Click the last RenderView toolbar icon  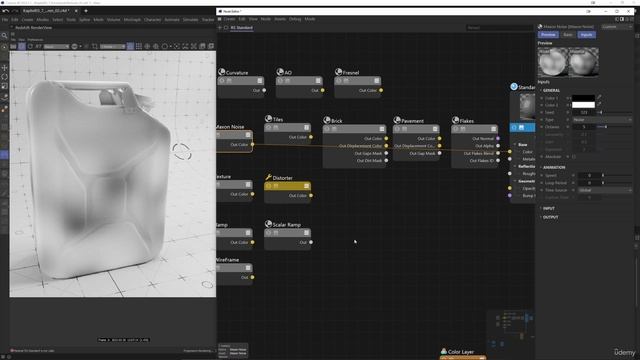[211, 47]
